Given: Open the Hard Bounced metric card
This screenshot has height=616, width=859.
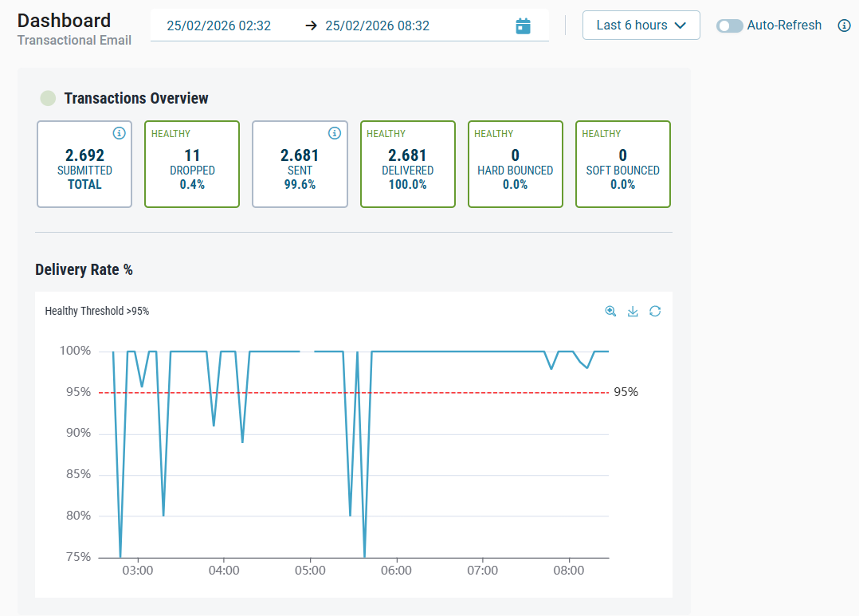Looking at the screenshot, I should [x=515, y=164].
